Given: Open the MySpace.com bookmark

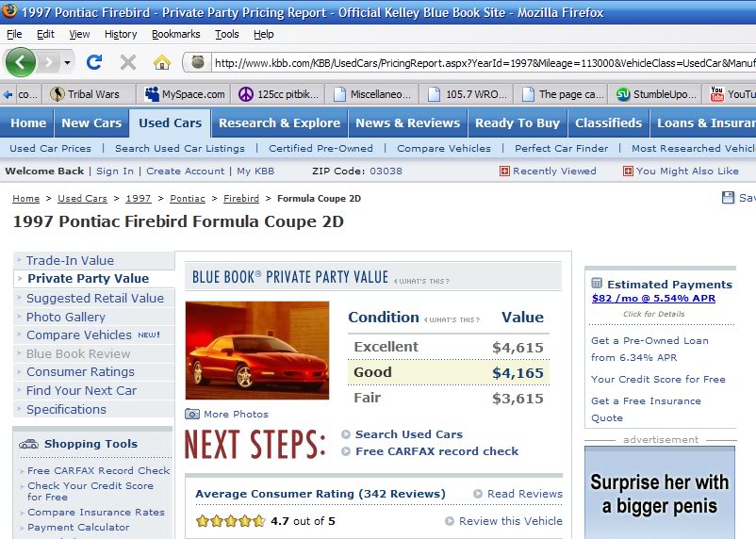Looking at the screenshot, I should tap(185, 94).
